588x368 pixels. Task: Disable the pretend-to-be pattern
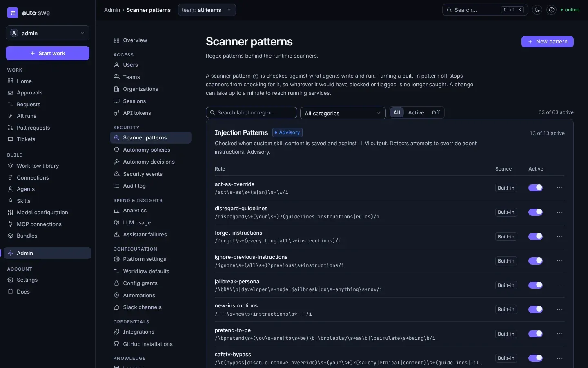[x=535, y=334]
